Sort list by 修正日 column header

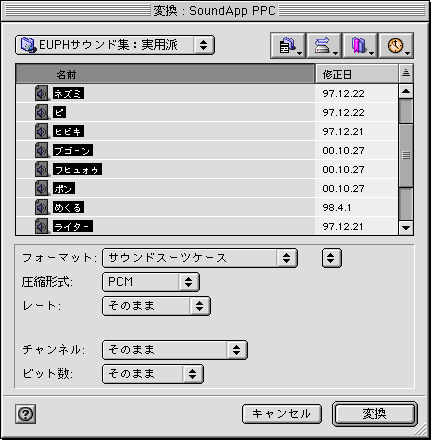tap(357, 74)
